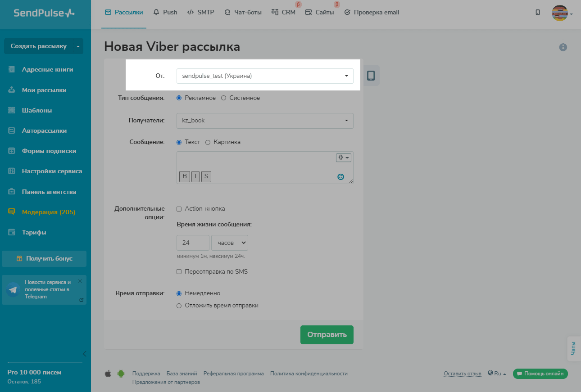
Task: Open the user avatar menu
Action: click(x=562, y=13)
